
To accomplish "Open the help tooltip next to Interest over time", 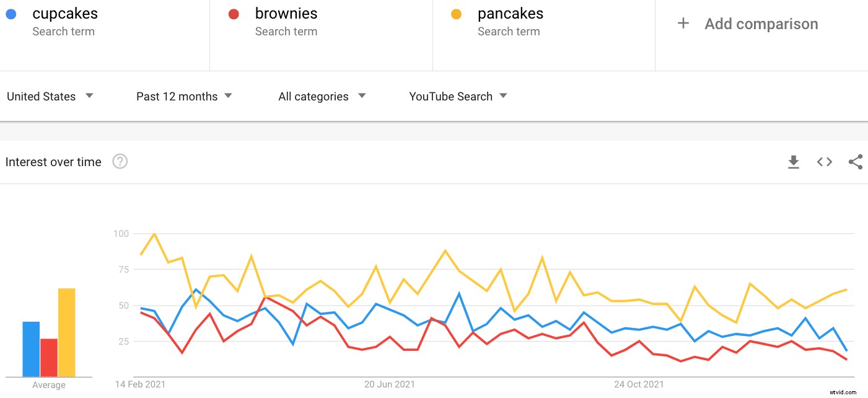I will point(120,161).
